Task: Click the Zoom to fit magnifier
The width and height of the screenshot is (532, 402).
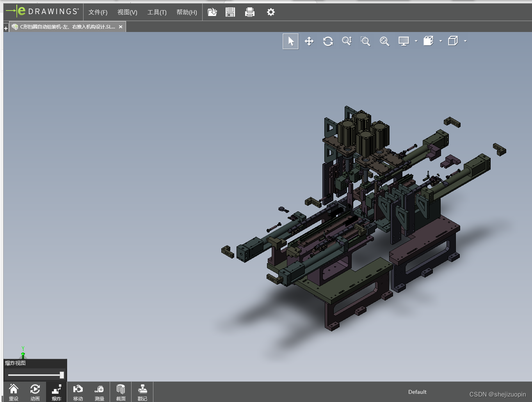Action: pyautogui.click(x=384, y=41)
